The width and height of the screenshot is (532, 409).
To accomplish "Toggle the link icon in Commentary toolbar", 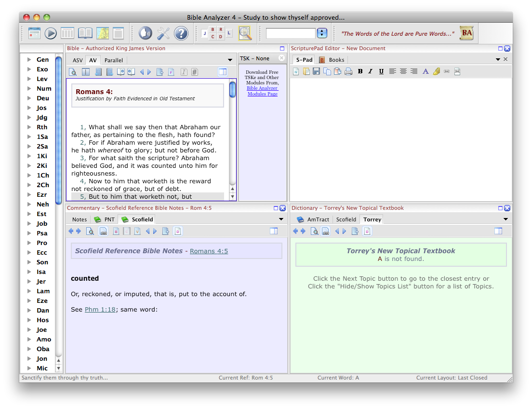I will (103, 232).
